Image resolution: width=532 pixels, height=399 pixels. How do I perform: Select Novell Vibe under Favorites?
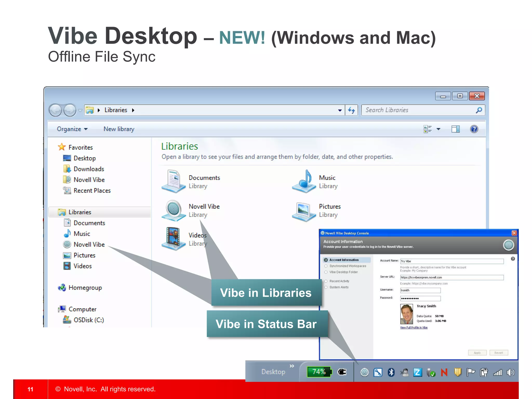[x=84, y=180]
